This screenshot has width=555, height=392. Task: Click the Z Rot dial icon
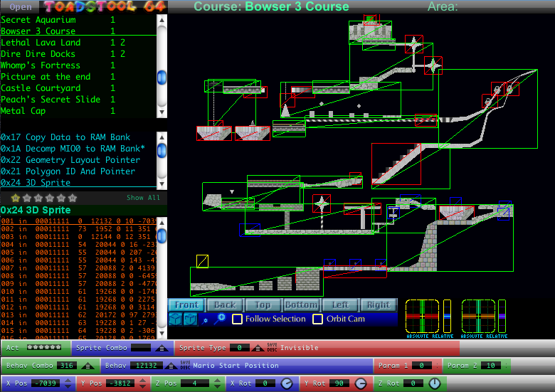pos(434,383)
